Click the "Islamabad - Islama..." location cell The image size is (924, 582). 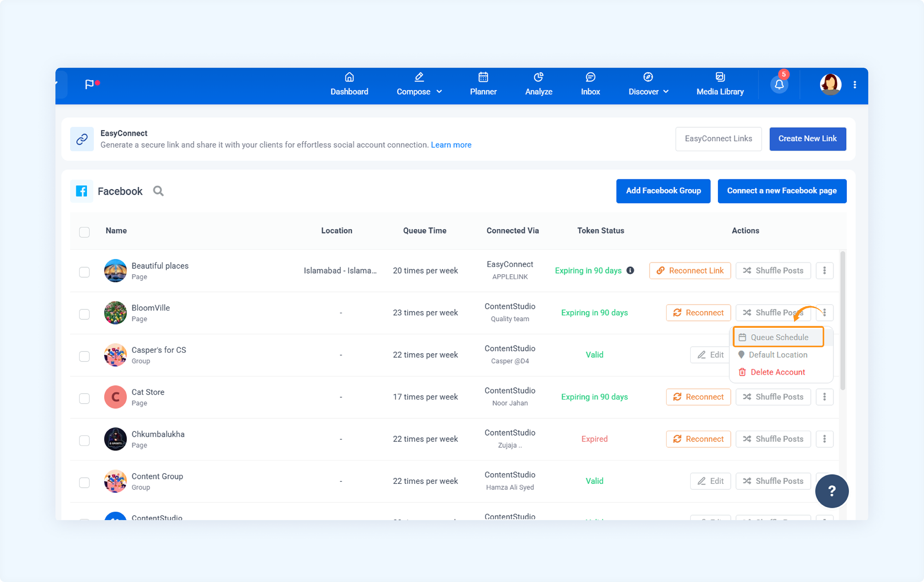pos(340,271)
